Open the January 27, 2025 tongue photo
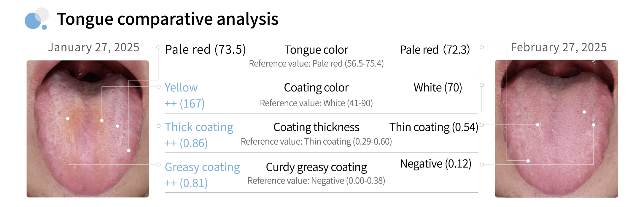 pos(88,129)
